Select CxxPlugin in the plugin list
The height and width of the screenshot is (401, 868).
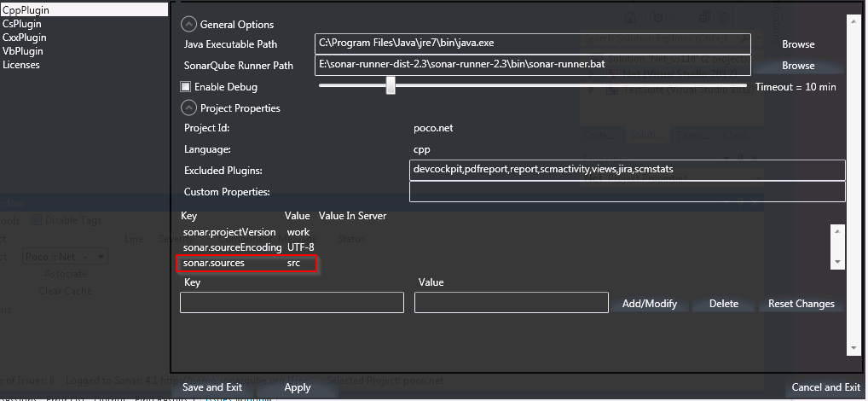[25, 38]
